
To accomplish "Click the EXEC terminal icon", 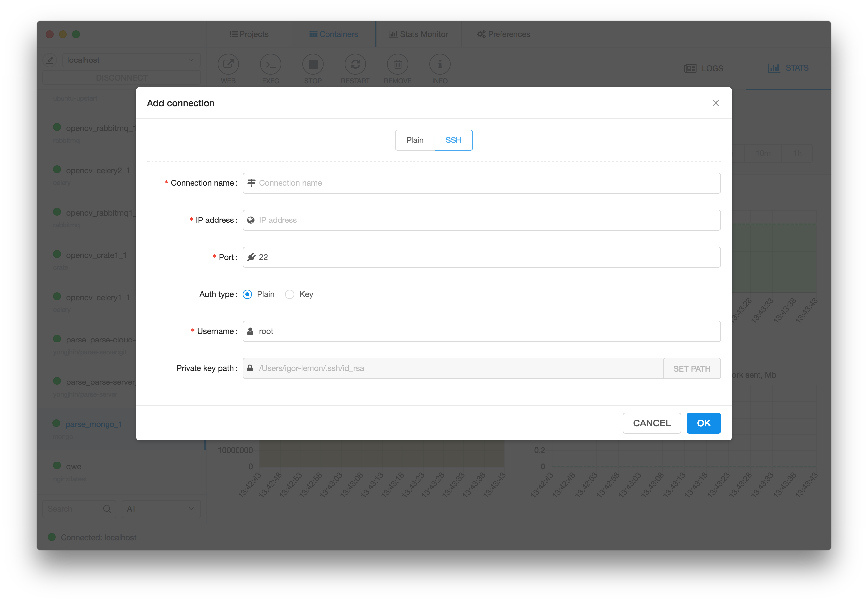I will 270,64.
